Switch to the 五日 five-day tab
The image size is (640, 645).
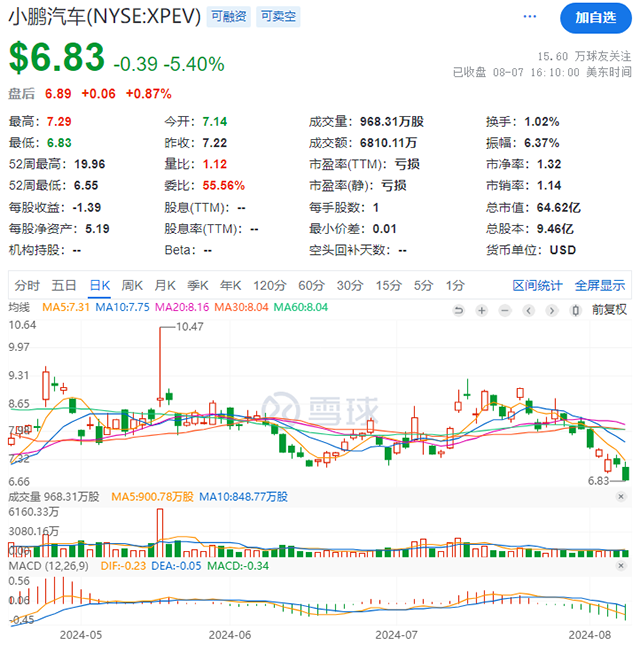64,285
